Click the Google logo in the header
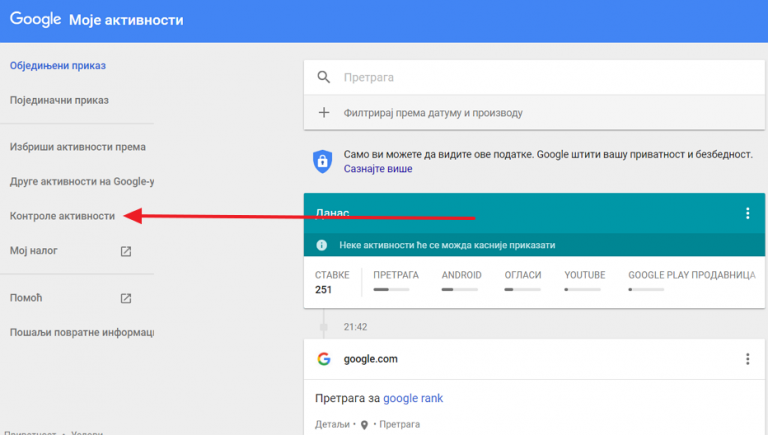This screenshot has width=768, height=435. [x=35, y=20]
